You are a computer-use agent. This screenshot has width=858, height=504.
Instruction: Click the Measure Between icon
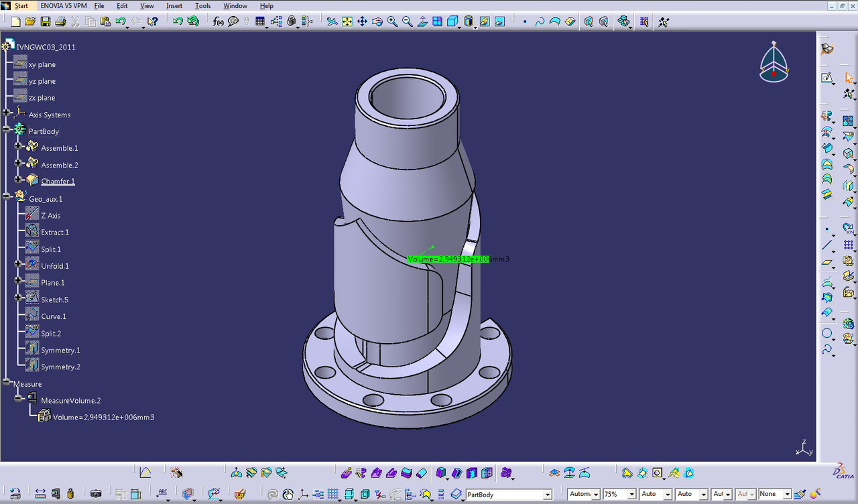pyautogui.click(x=40, y=494)
